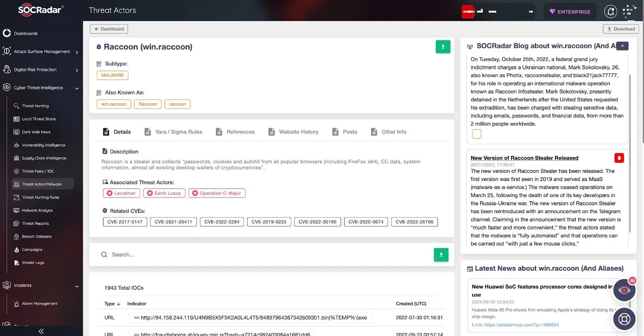Open Local Threat Share
644x336 pixels.
39,119
